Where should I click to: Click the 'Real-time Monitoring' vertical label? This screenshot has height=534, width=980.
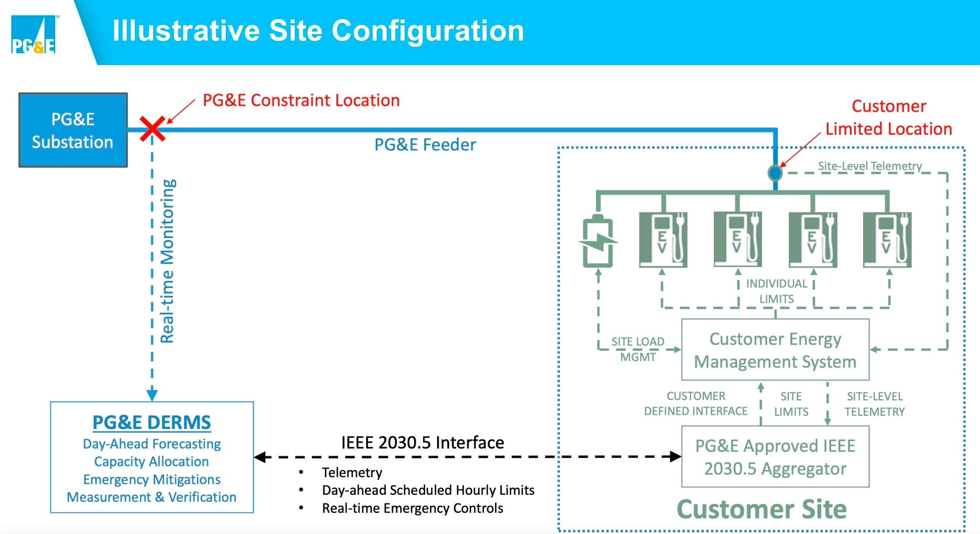(167, 261)
